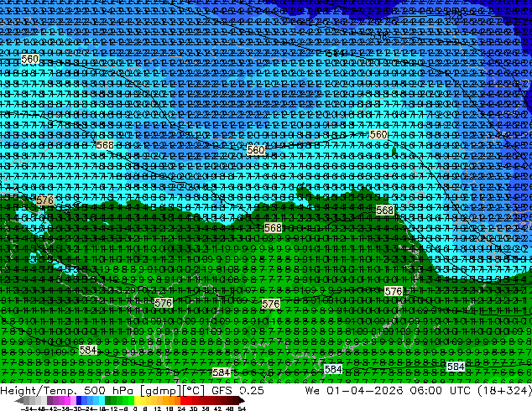532x411 pixels.
Task: Select the "(18+324)" forecast hour text
Action: [504, 391]
